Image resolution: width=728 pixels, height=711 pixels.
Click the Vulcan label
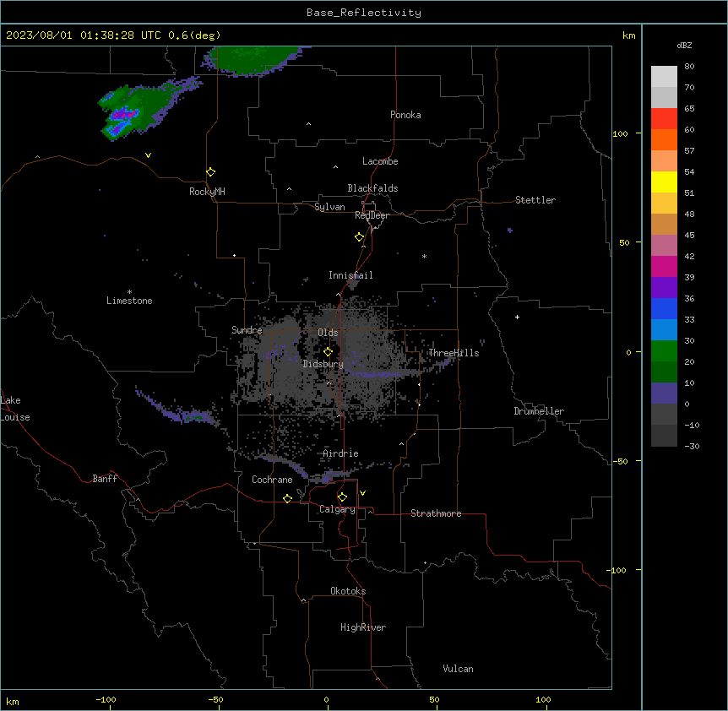(459, 669)
